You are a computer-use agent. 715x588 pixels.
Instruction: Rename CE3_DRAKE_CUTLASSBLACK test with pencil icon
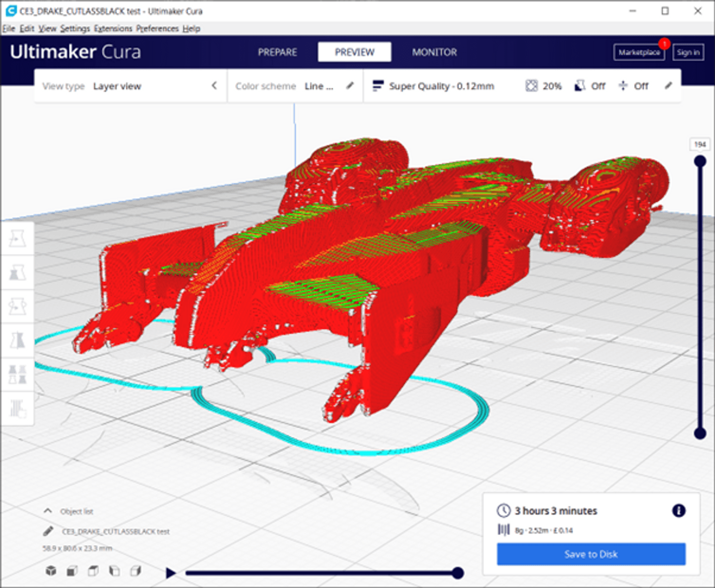click(x=48, y=531)
